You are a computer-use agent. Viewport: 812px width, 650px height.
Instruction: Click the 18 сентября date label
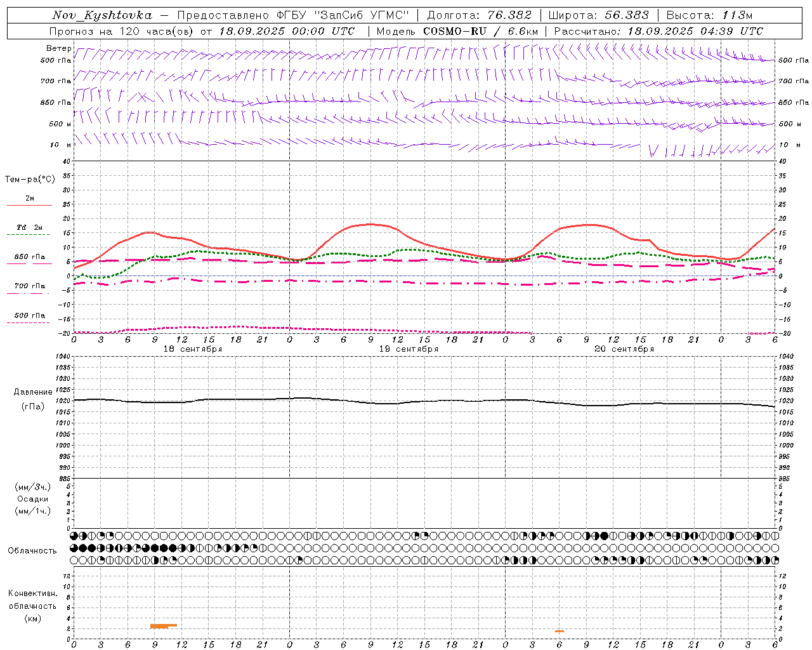[x=193, y=349]
